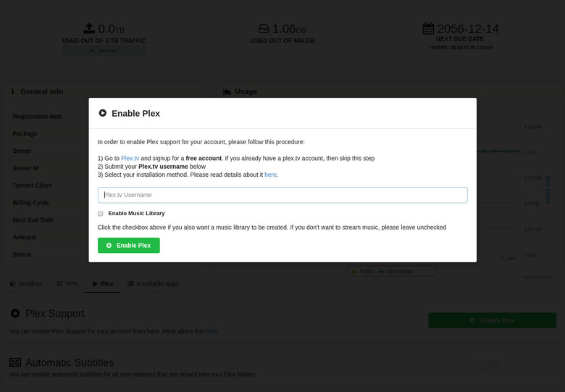Click the 2056-12-14 due date text

[x=468, y=29]
